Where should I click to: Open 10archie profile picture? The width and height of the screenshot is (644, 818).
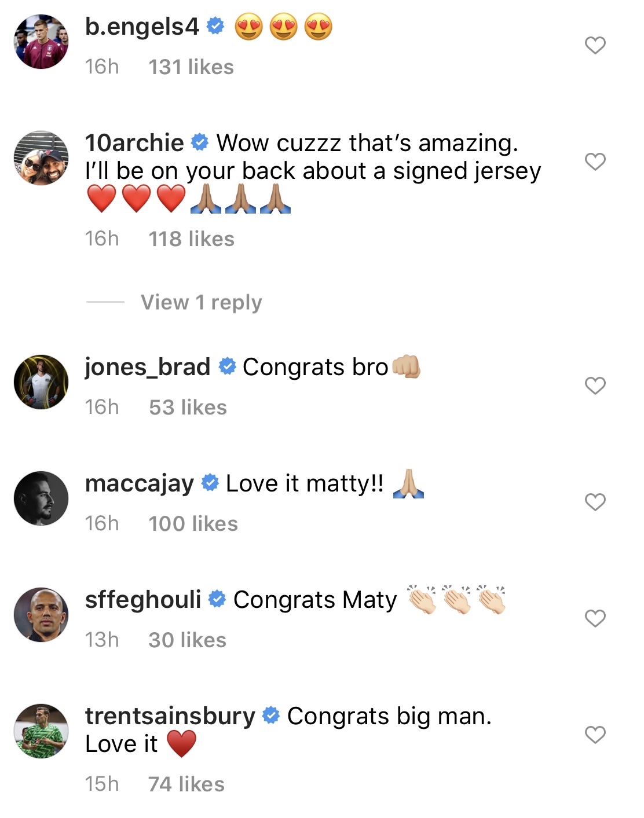tap(41, 158)
